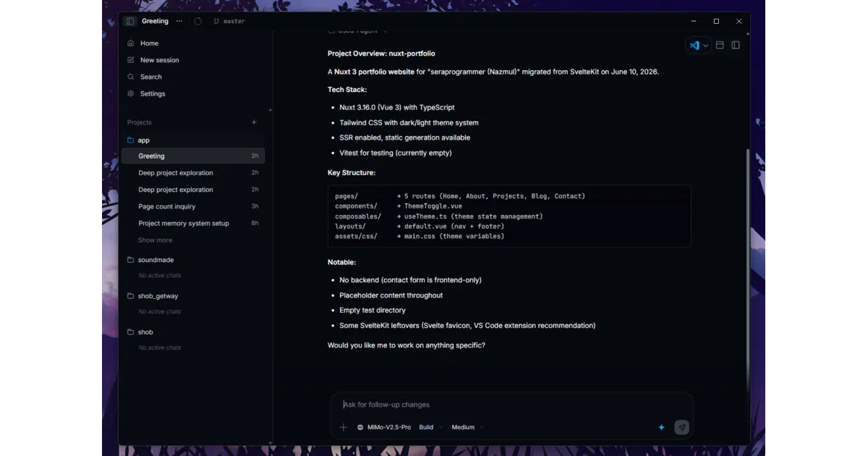Viewport: 868px width, 456px height.
Task: Click 'Tailwind CSS with dark/light theme system' bullet
Action: [409, 123]
